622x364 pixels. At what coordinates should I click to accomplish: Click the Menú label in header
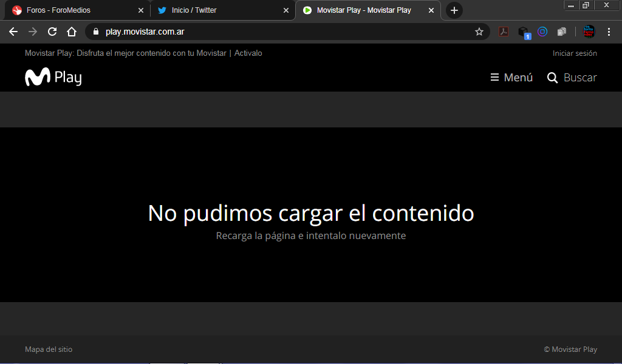pos(518,77)
